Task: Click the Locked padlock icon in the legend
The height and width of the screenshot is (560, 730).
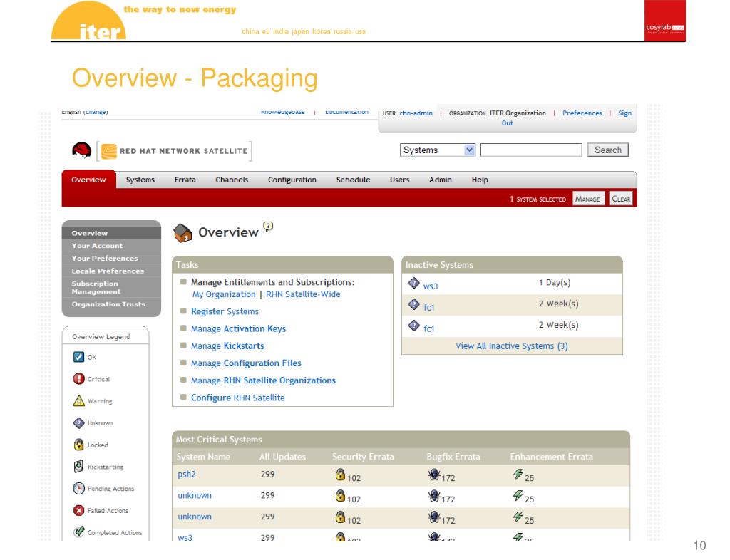Action: click(78, 445)
